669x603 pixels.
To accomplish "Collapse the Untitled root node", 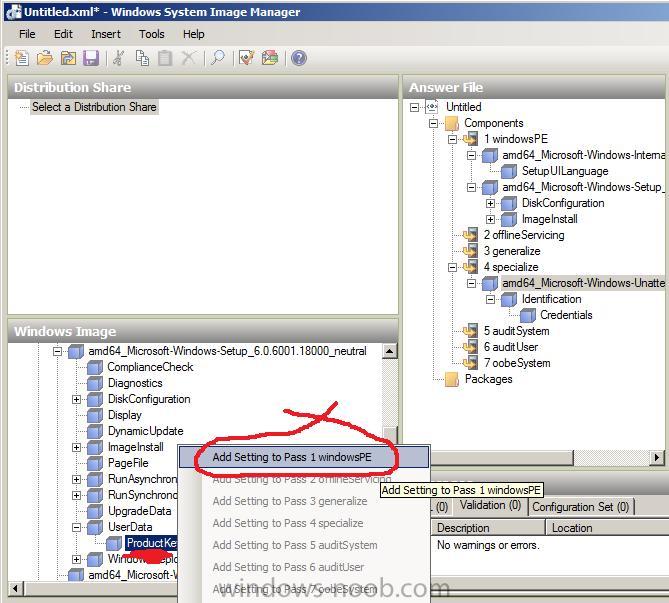I will (x=414, y=107).
